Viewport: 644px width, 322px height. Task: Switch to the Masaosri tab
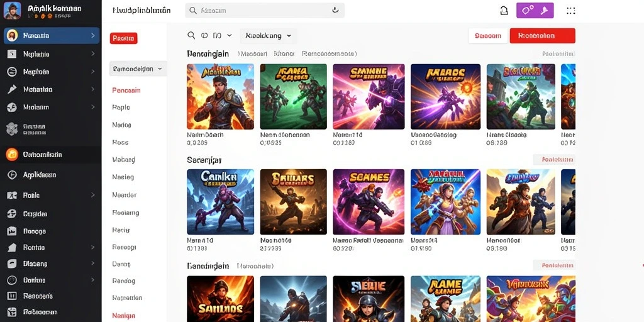[x=253, y=53]
